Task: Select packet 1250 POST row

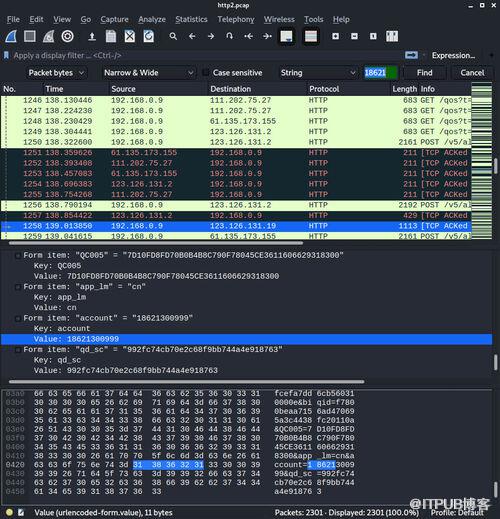Action: tap(236, 142)
